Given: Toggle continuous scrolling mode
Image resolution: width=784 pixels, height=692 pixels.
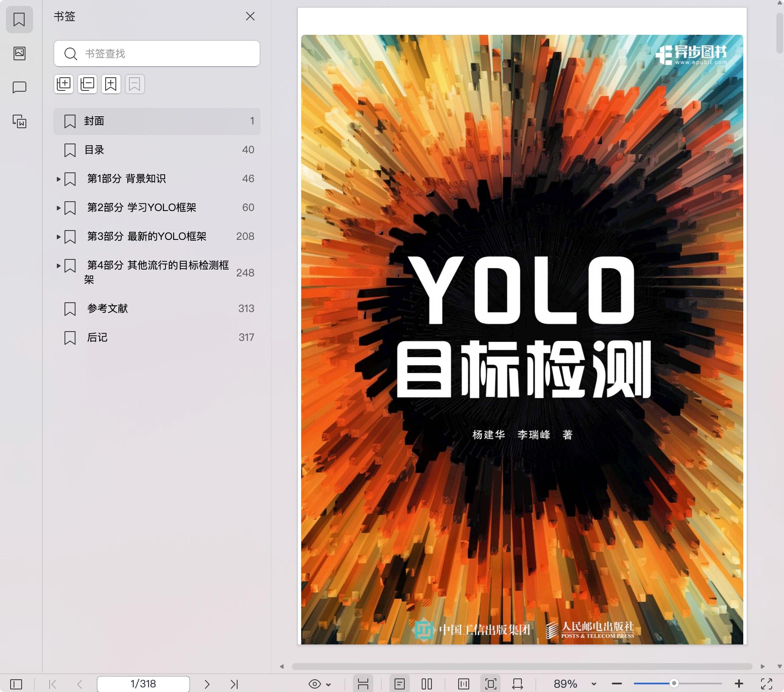Looking at the screenshot, I should tap(363, 684).
